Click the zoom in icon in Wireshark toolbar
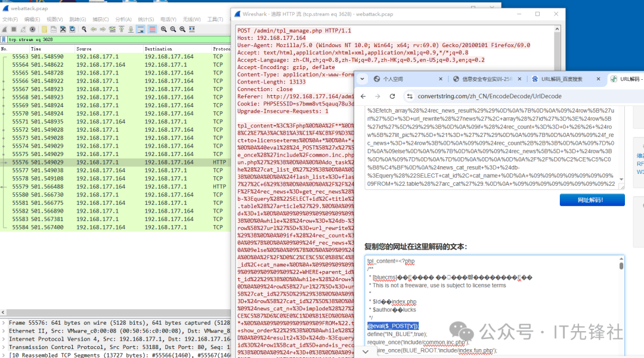Image resolution: width=644 pixels, height=358 pixels. pyautogui.click(x=163, y=29)
